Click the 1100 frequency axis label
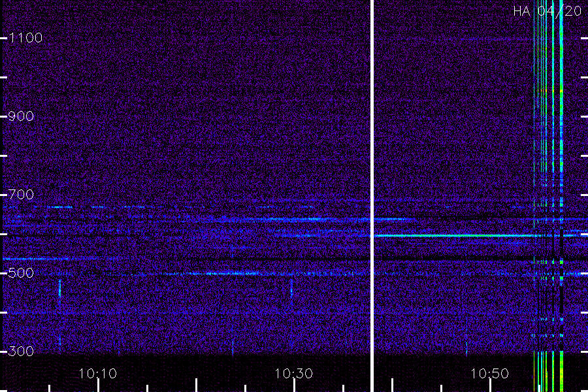Image resolution: width=588 pixels, height=392 pixels. tap(25, 38)
